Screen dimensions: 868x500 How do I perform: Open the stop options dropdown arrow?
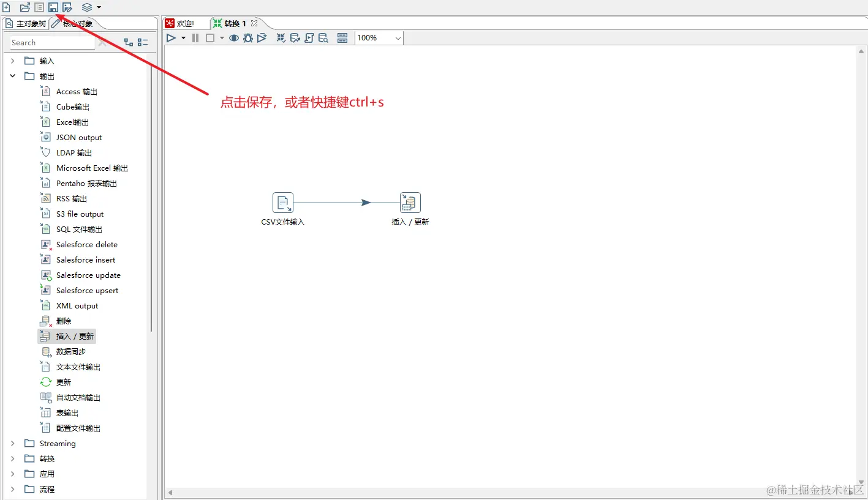222,38
